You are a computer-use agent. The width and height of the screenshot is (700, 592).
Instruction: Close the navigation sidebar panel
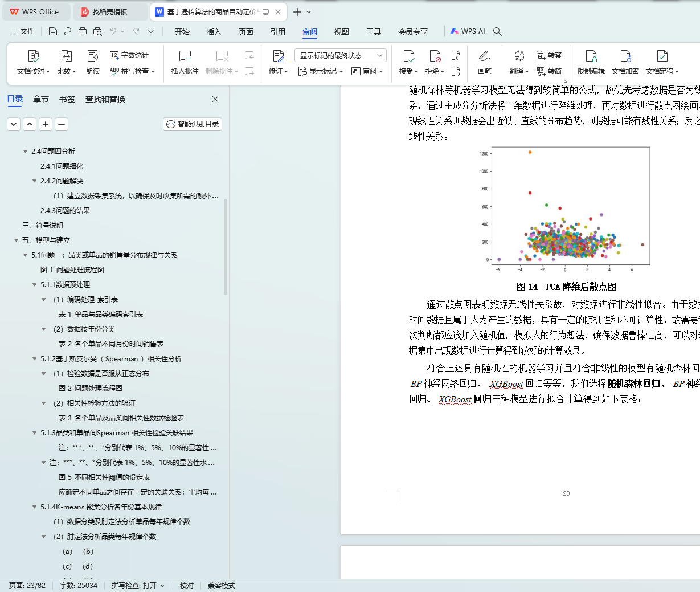[x=215, y=99]
